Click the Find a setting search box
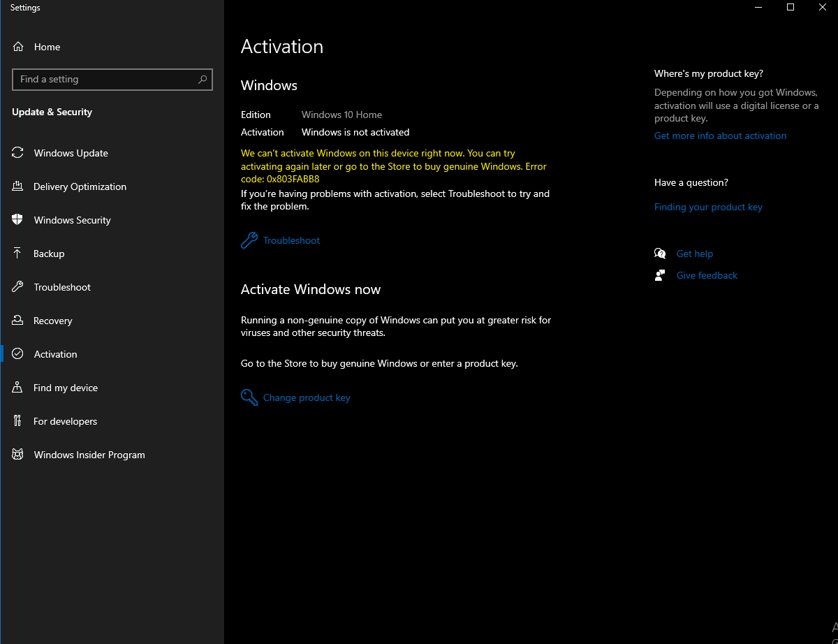Viewport: 838px width, 644px height. [112, 79]
